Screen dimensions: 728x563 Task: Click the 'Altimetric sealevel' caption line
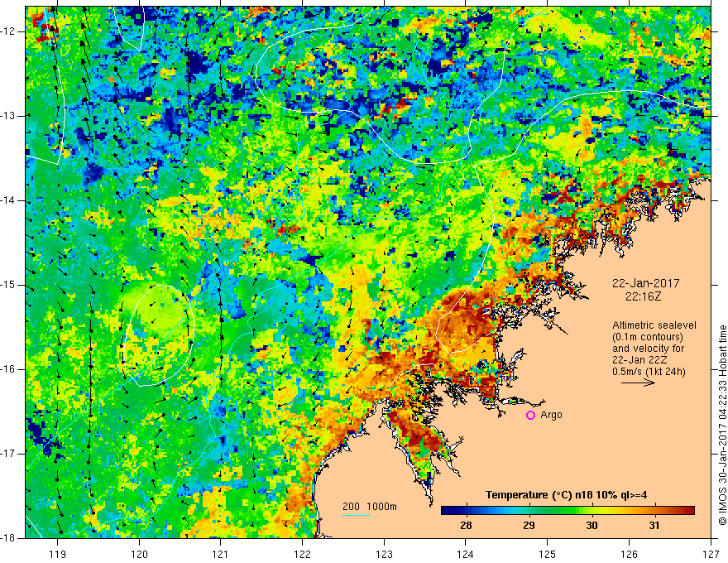point(654,325)
